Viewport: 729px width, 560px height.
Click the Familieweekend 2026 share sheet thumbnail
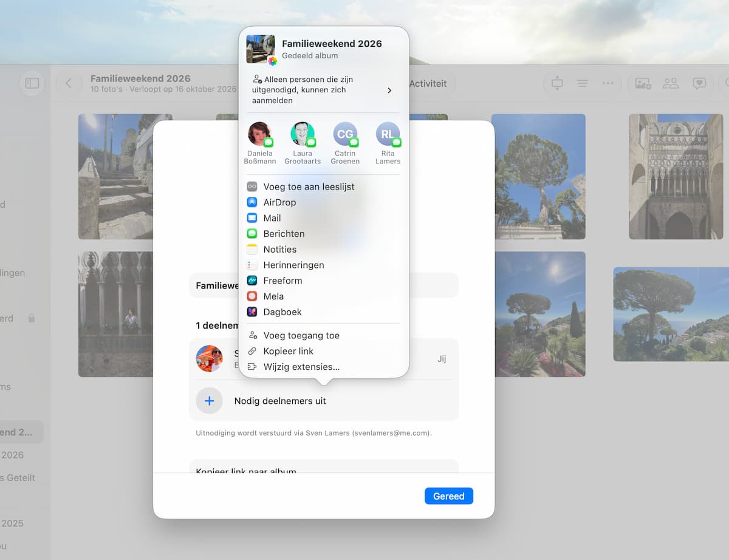[261, 49]
